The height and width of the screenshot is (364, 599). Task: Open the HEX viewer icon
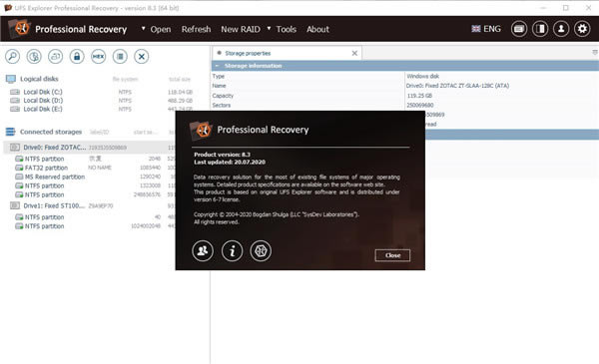[x=98, y=57]
